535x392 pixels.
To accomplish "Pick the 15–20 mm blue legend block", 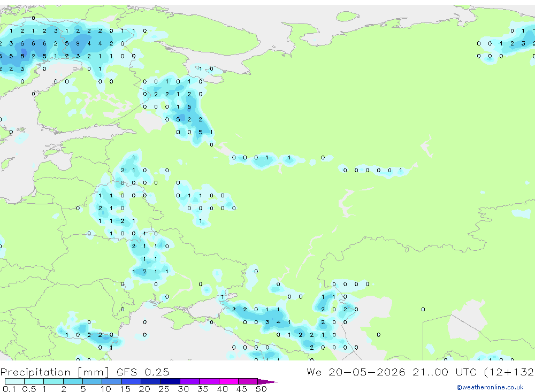I will tap(131, 381).
